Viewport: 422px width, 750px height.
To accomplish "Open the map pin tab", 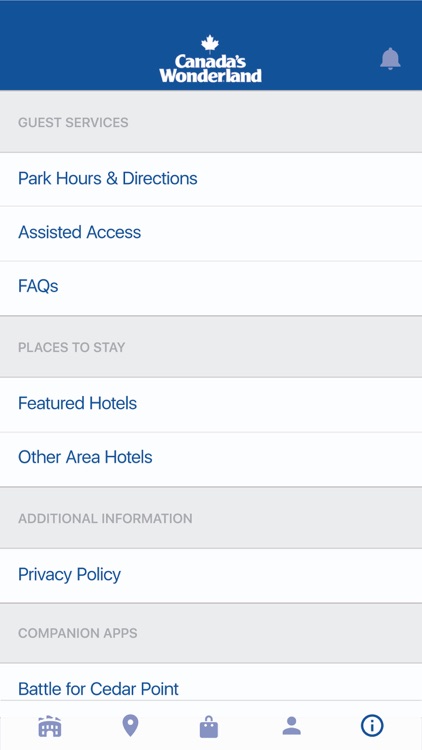I will click(x=130, y=726).
